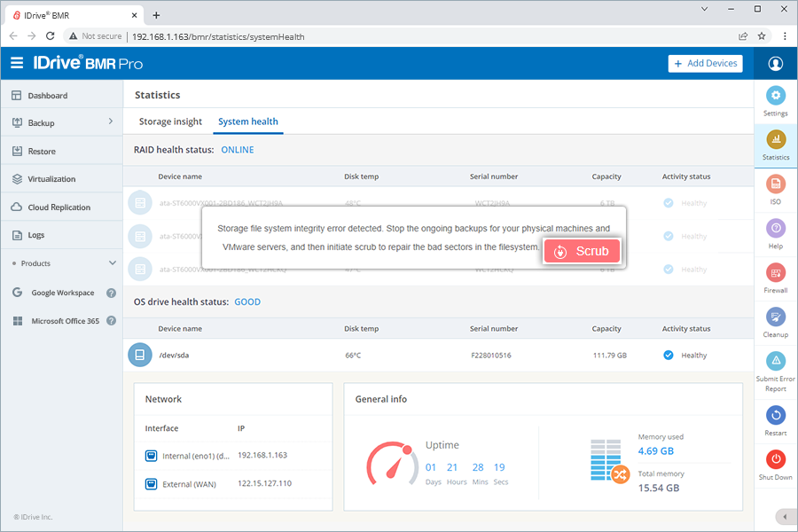798x532 pixels.
Task: Click the 111.79 GB capacity value
Action: coord(610,356)
